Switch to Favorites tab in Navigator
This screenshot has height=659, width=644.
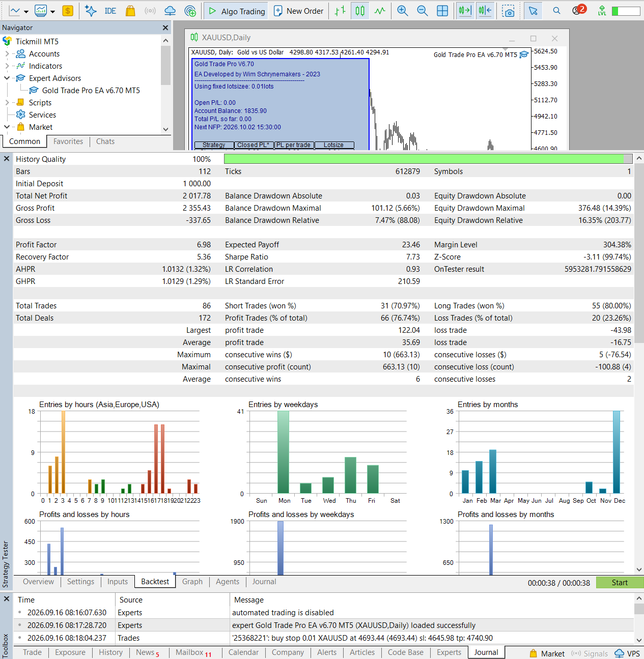tap(68, 141)
